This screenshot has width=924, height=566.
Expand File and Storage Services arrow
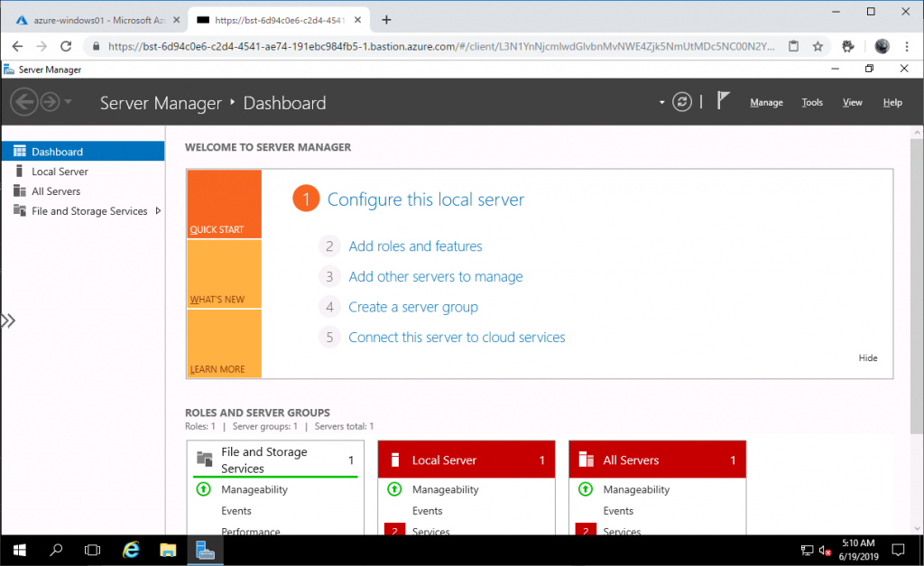click(158, 210)
